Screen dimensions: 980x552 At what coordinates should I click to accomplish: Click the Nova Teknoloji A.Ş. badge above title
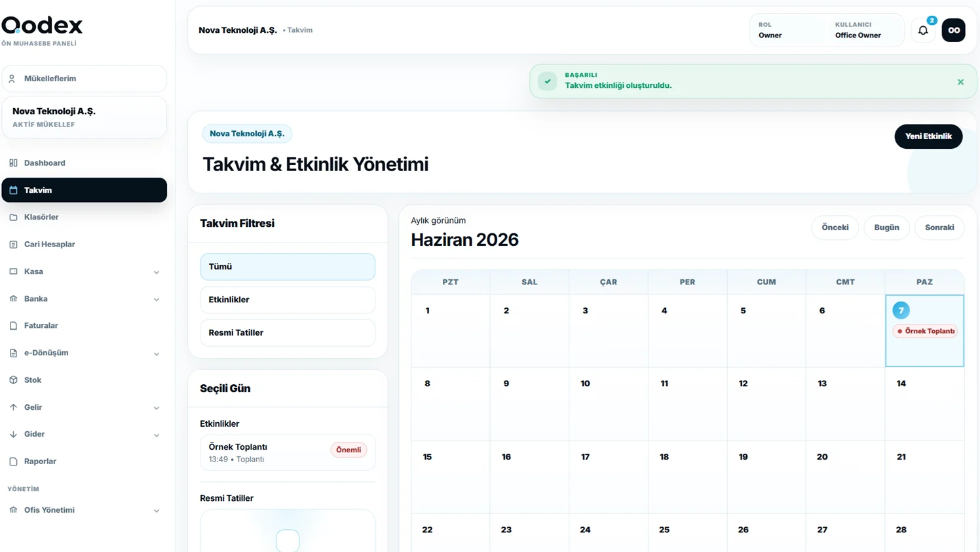(x=247, y=134)
